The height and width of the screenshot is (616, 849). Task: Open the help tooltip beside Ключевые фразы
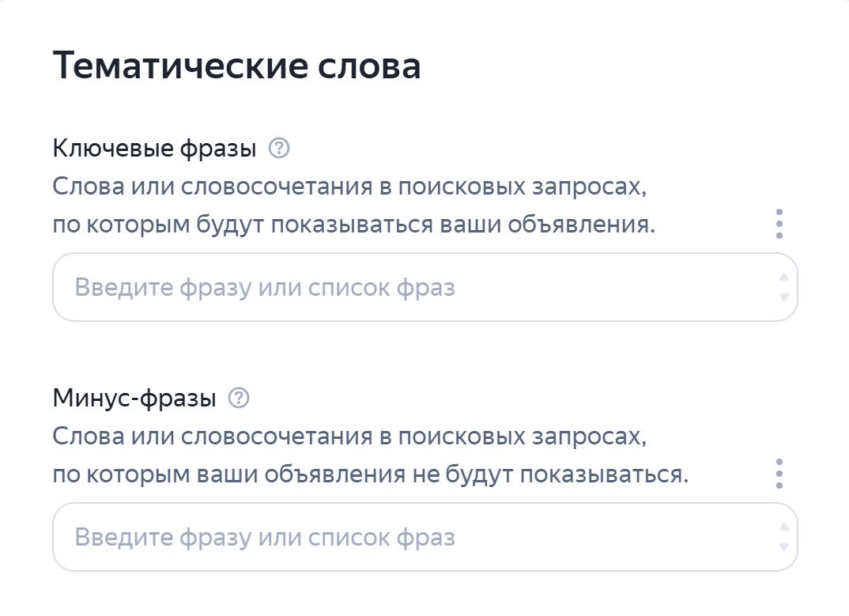(x=279, y=148)
